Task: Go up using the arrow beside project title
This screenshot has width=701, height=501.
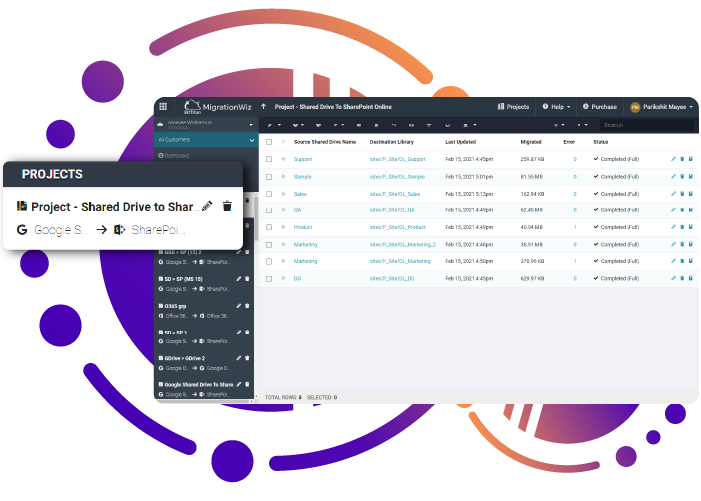Action: click(x=263, y=106)
